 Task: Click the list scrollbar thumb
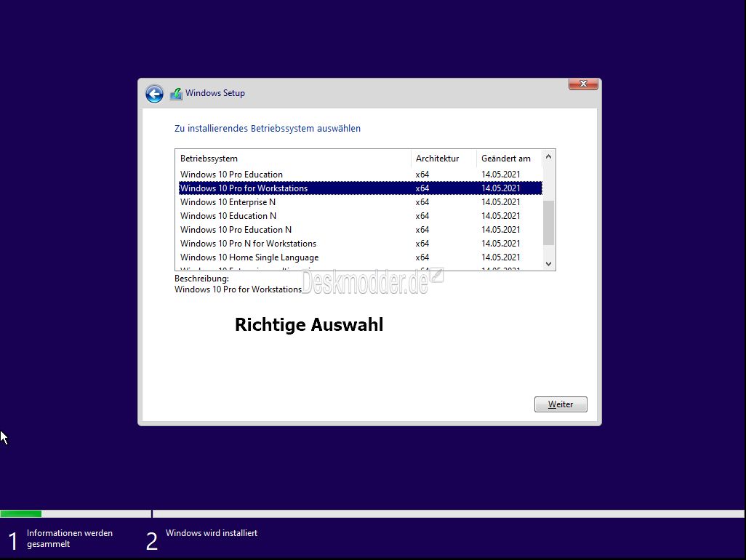click(548, 223)
